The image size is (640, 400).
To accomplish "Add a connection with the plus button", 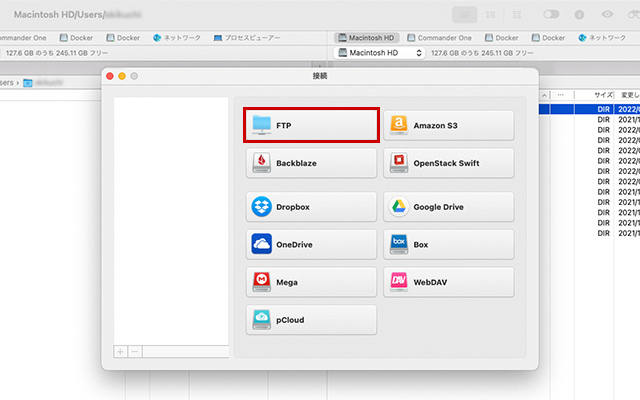I will tap(120, 351).
